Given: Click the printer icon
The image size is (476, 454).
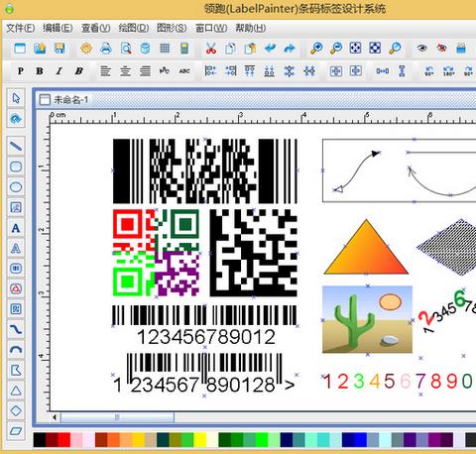Looking at the screenshot, I should 106,49.
